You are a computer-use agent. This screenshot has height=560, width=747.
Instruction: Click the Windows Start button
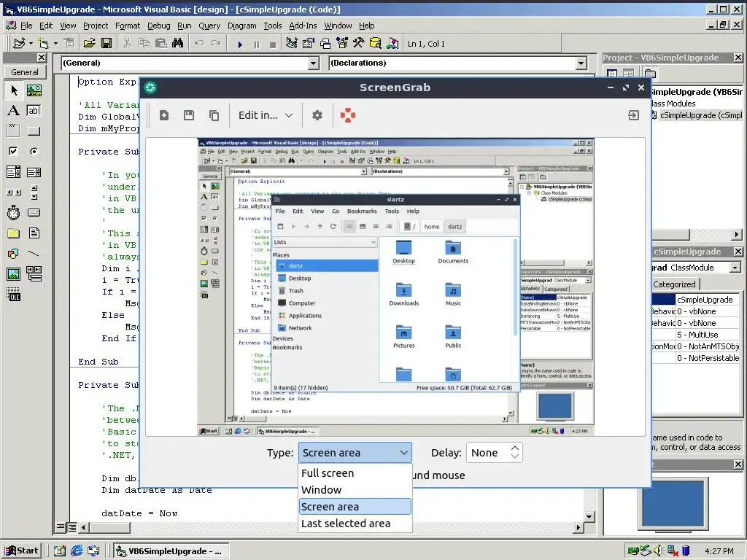coord(22,551)
